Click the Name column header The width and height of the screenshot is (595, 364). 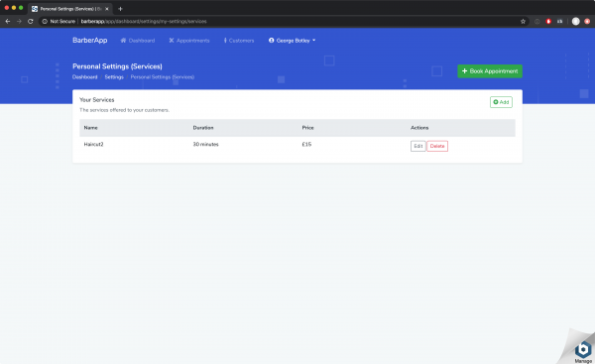click(90, 128)
